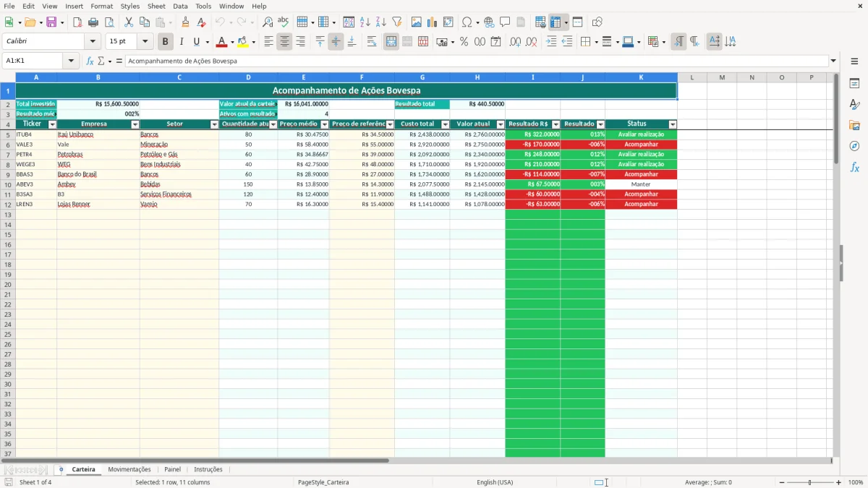Click the zoom slider in status bar
This screenshot has height=488, width=868.
[x=810, y=482]
